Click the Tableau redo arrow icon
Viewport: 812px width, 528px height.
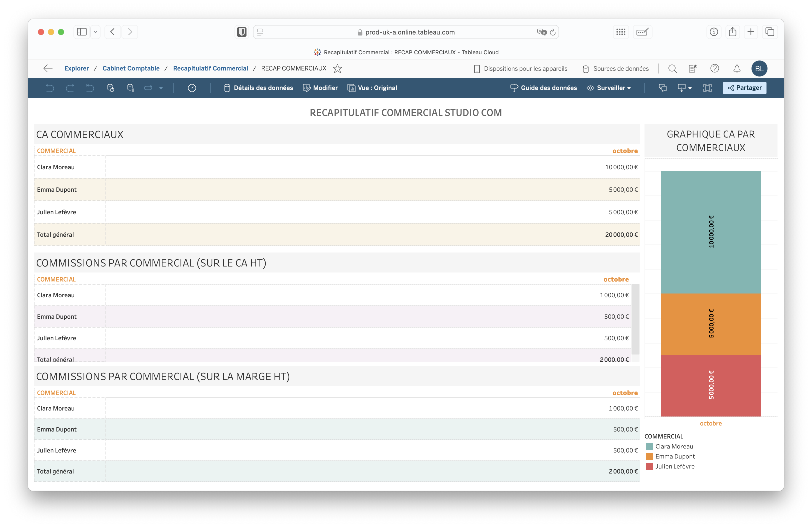[x=70, y=88]
